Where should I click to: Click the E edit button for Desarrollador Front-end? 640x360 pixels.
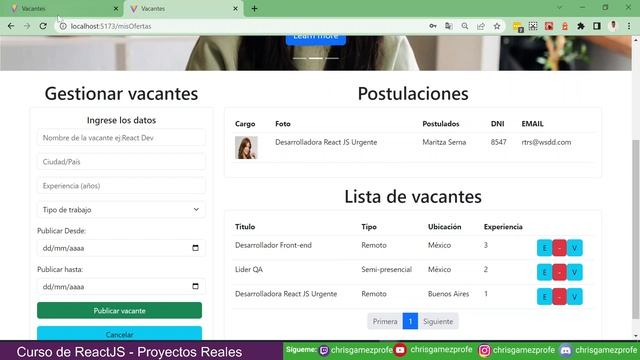point(544,248)
